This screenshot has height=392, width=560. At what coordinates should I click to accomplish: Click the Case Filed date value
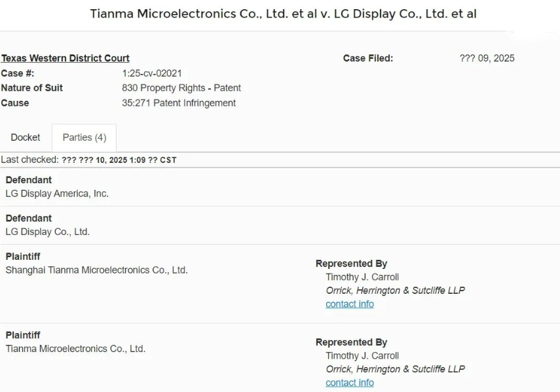click(x=487, y=58)
